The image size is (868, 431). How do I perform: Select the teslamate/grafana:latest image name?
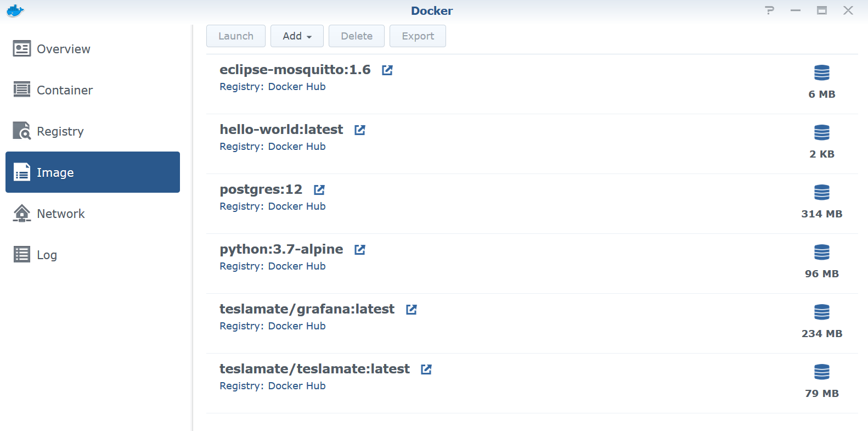click(307, 309)
